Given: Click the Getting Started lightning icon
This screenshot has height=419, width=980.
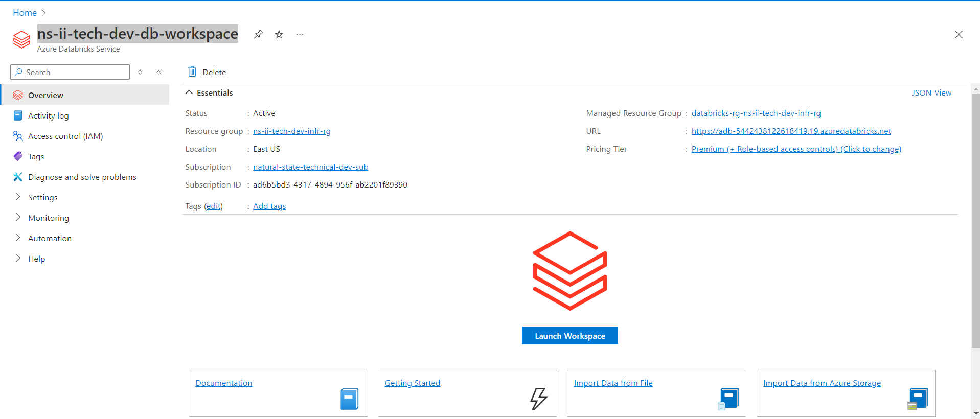Looking at the screenshot, I should [x=539, y=399].
